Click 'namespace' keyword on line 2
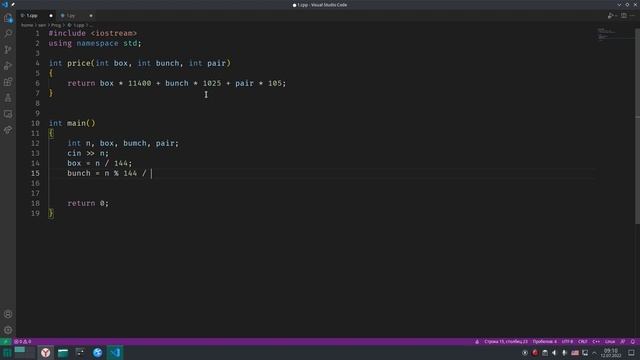640x360 pixels. tap(97, 43)
